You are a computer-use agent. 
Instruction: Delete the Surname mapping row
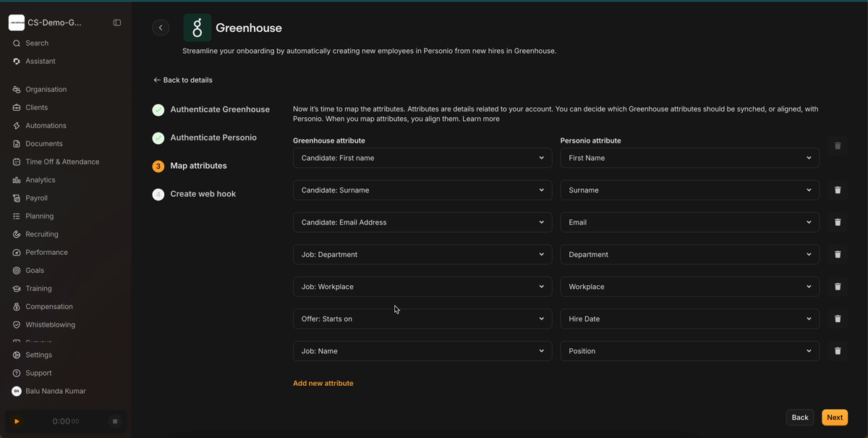click(x=838, y=190)
